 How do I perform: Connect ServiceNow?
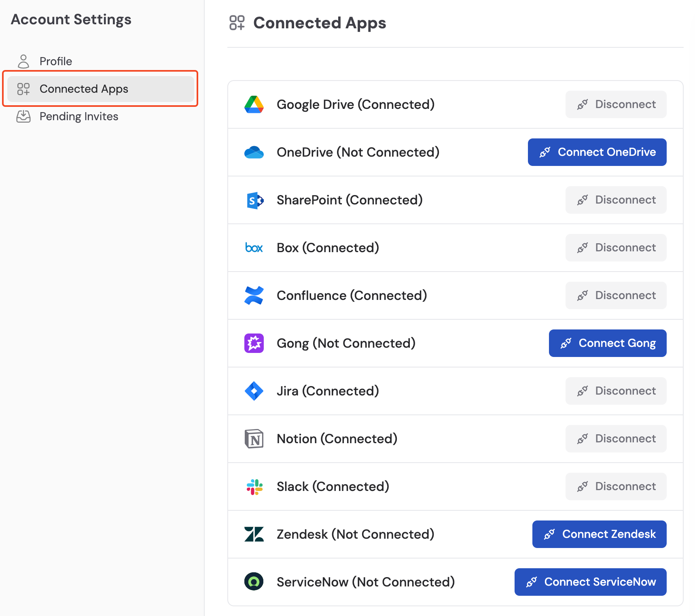tap(590, 582)
